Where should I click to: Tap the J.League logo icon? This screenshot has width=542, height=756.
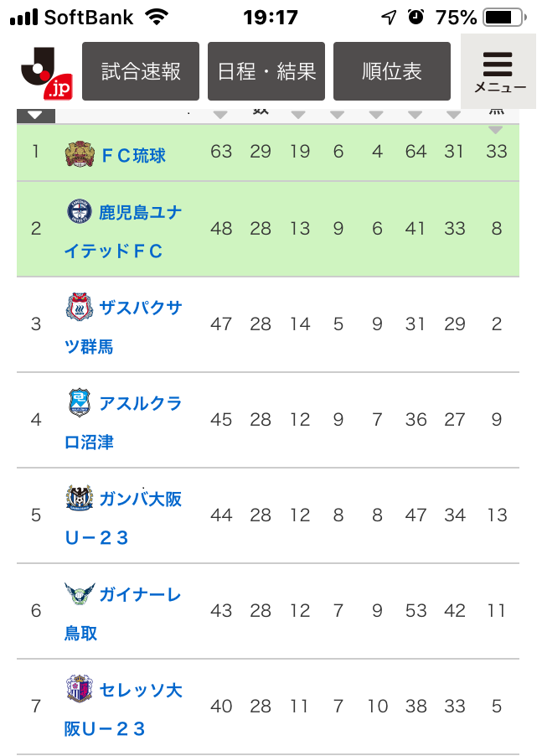point(39,72)
